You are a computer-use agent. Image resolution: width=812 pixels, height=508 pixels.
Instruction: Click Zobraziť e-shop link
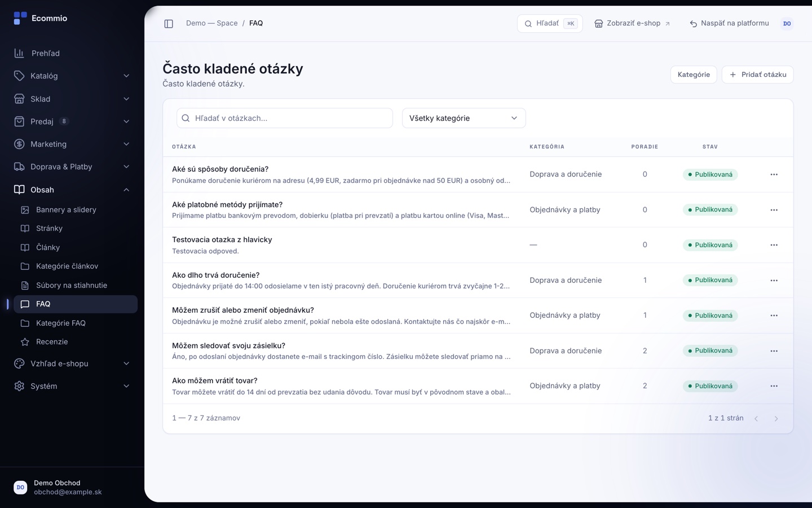tap(632, 24)
